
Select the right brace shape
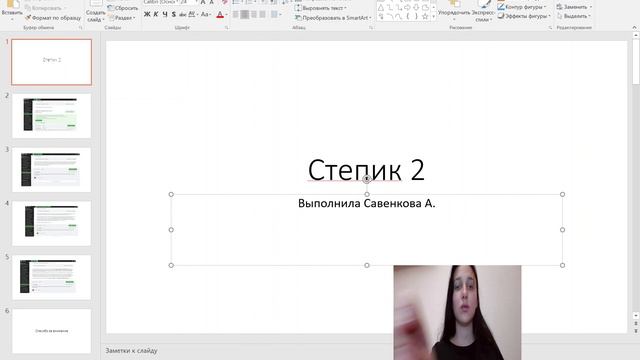416,17
